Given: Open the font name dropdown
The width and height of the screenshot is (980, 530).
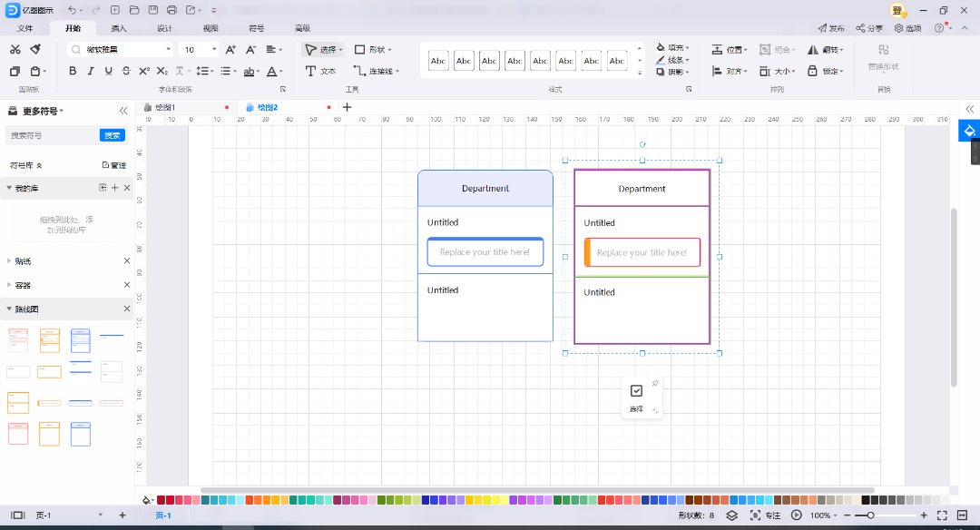Looking at the screenshot, I should (x=168, y=49).
